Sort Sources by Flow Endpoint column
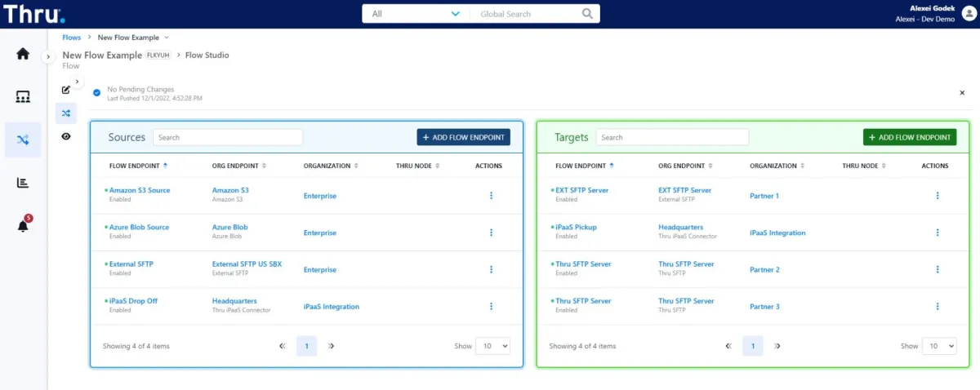Viewport: 980px width, 390px height. pos(139,166)
